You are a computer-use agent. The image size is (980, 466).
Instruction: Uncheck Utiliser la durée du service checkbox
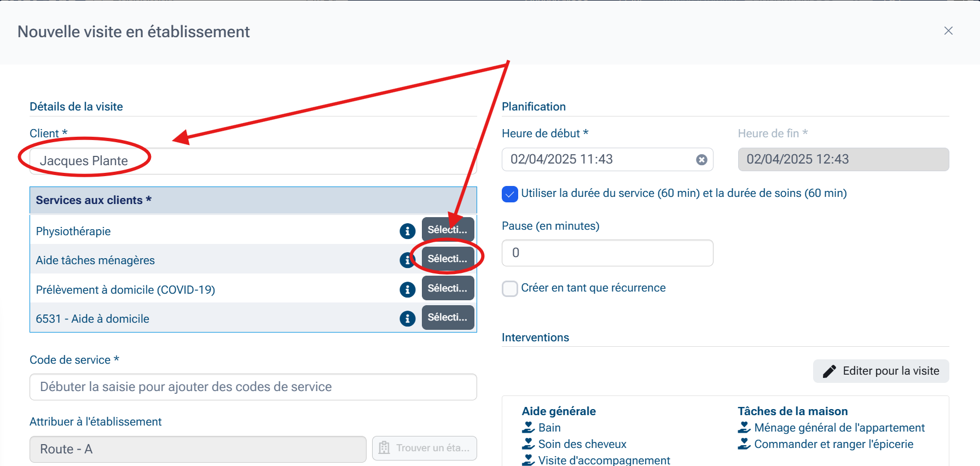point(509,194)
